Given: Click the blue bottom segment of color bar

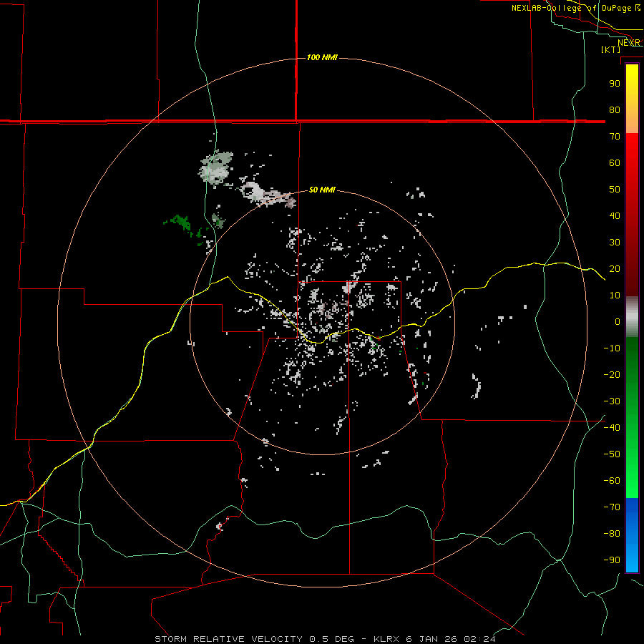Looking at the screenshot, I should (632, 535).
